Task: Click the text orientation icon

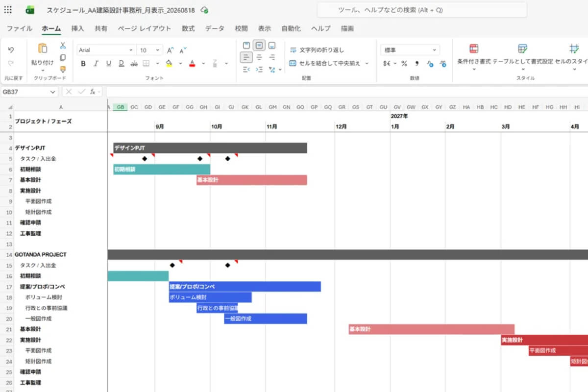Action: [x=272, y=69]
